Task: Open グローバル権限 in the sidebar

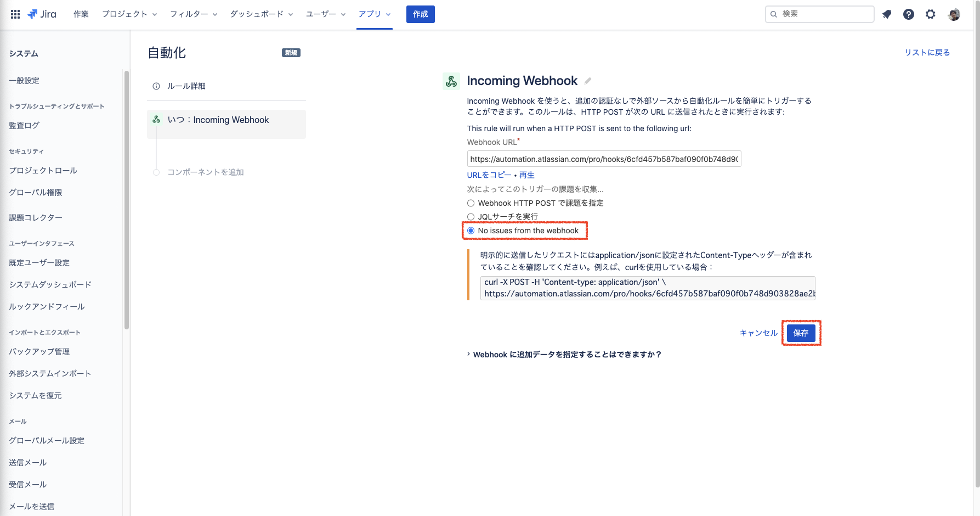Action: click(36, 193)
